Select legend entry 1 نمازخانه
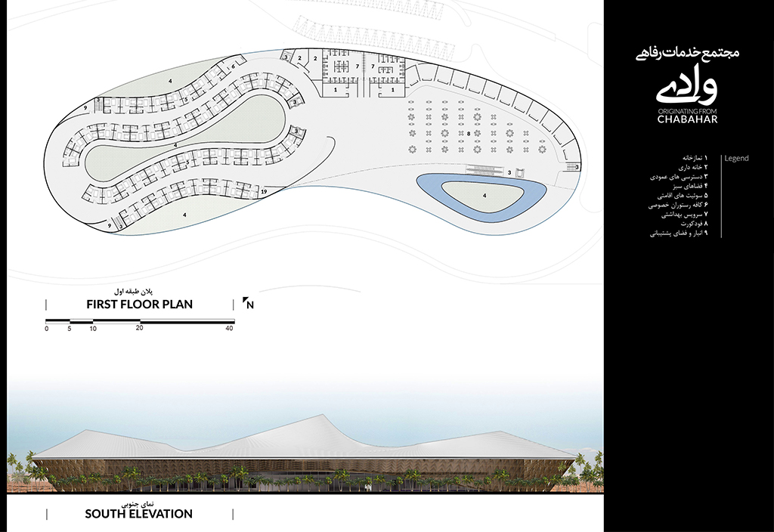774x532 pixels. point(689,158)
